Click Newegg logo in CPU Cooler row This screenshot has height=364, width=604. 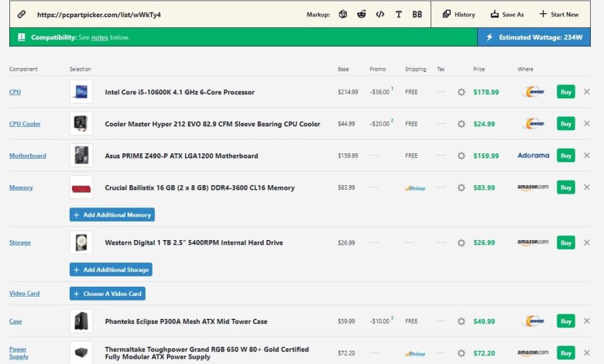(x=534, y=124)
